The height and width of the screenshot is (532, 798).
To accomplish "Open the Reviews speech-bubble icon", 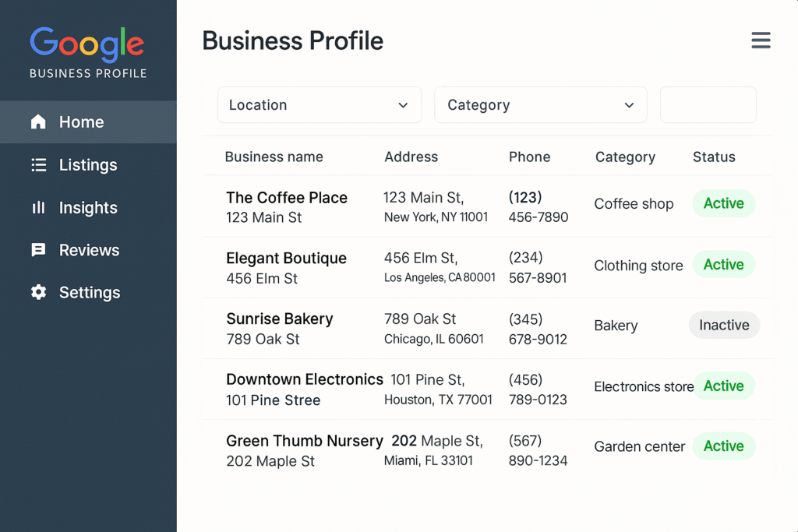I will click(37, 250).
